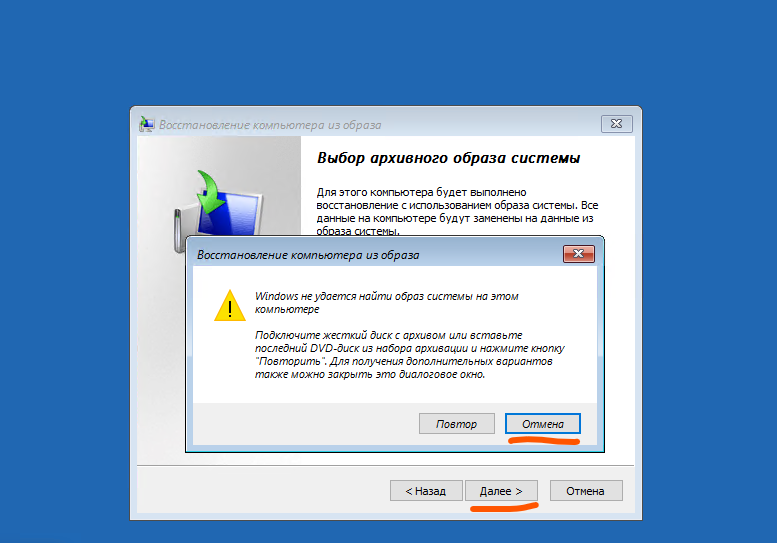
Task: Click the instruction text about the DVD-диск
Action: pyautogui.click(x=409, y=355)
